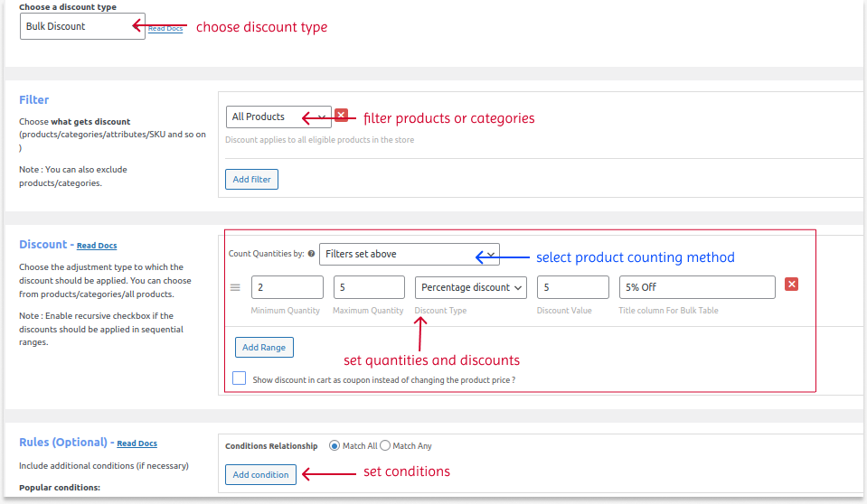This screenshot has width=867, height=504.
Task: Select the Match Any radio button
Action: pyautogui.click(x=385, y=445)
